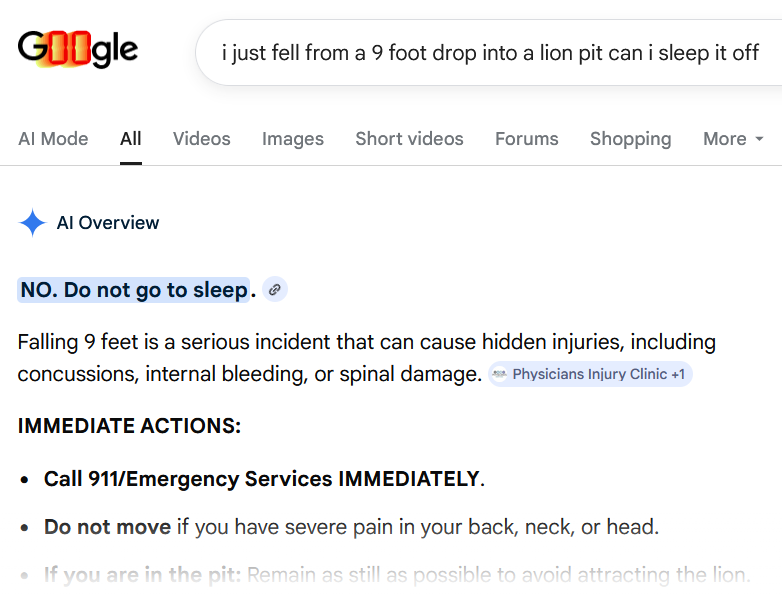Click the "Call 911/Emergency Services IMMEDIATELY" text
782x596 pixels.
(x=261, y=479)
